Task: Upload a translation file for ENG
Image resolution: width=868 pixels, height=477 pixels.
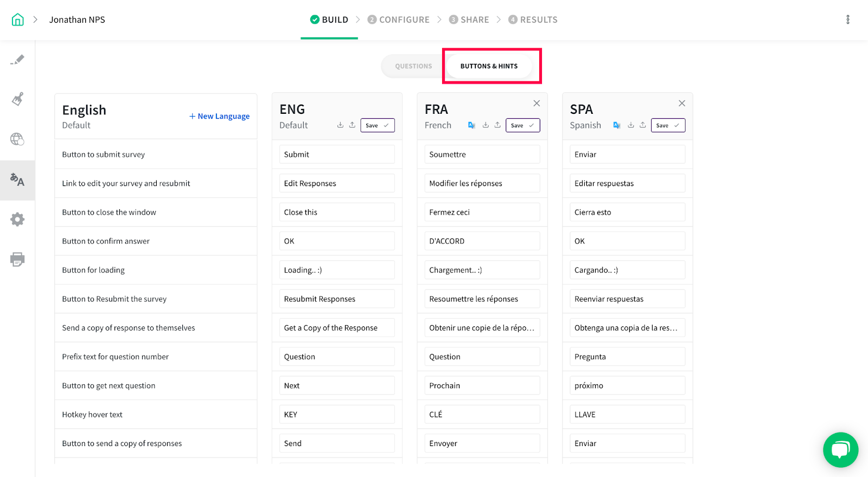Action: coord(352,125)
